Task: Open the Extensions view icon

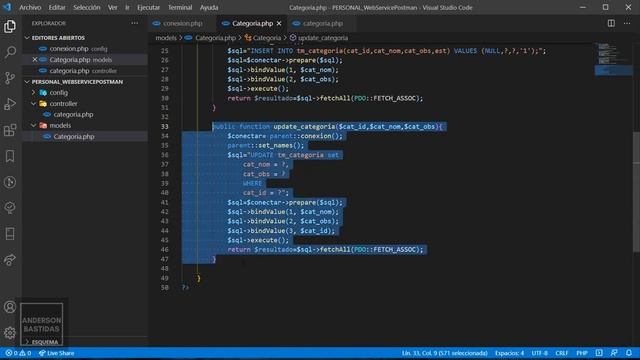Action: pyautogui.click(x=10, y=130)
